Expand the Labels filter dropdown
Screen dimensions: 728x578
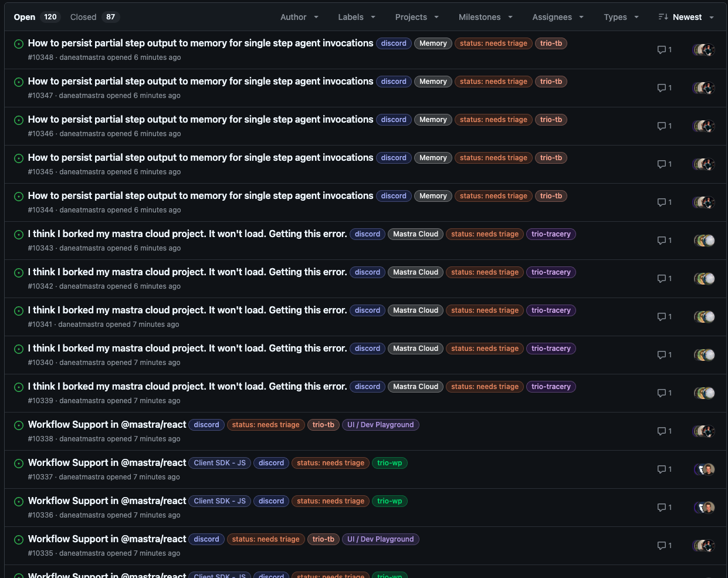click(356, 17)
